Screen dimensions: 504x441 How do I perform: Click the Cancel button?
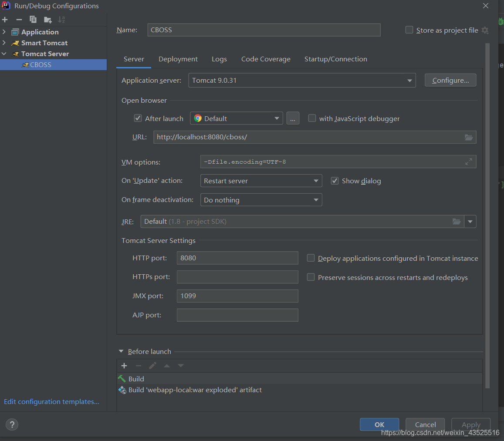coord(425,424)
